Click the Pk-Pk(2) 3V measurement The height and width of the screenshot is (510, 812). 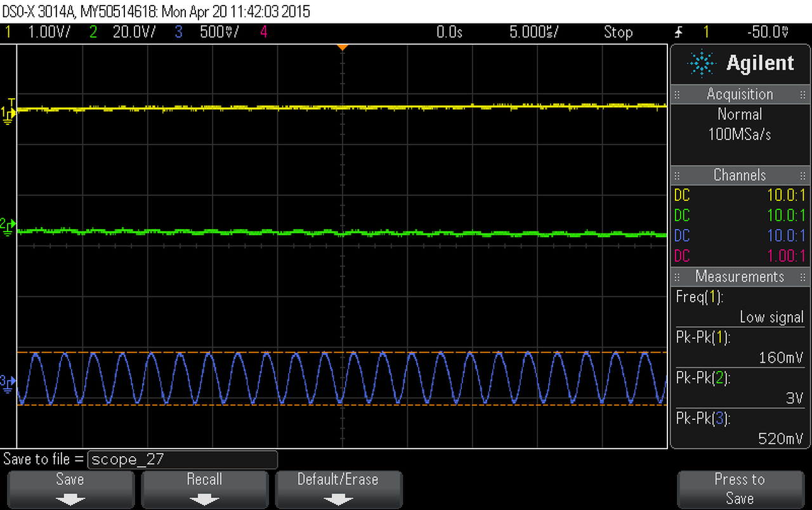[740, 388]
